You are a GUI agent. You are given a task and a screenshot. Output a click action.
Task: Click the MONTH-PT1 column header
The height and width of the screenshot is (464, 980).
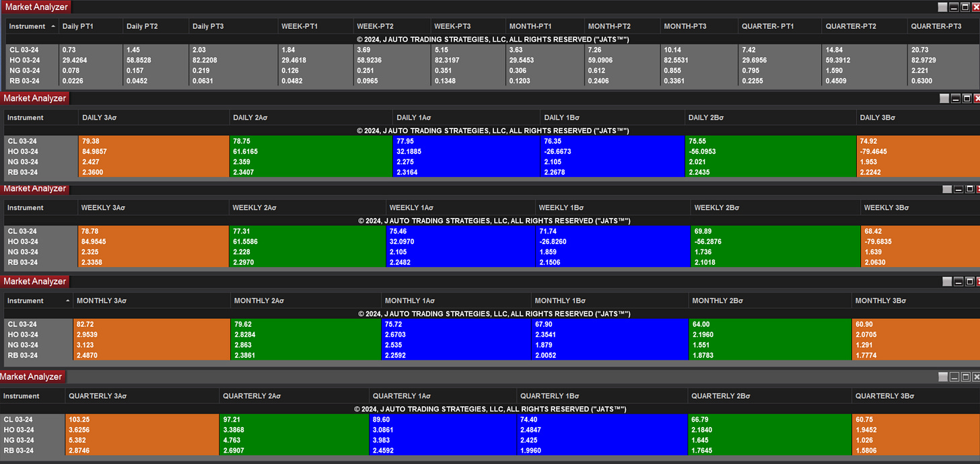click(545, 26)
